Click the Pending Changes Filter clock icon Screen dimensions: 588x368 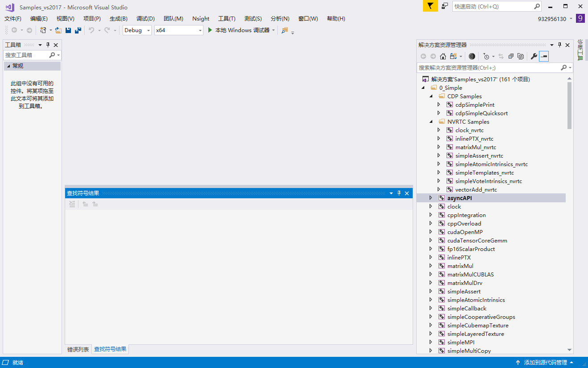point(486,56)
